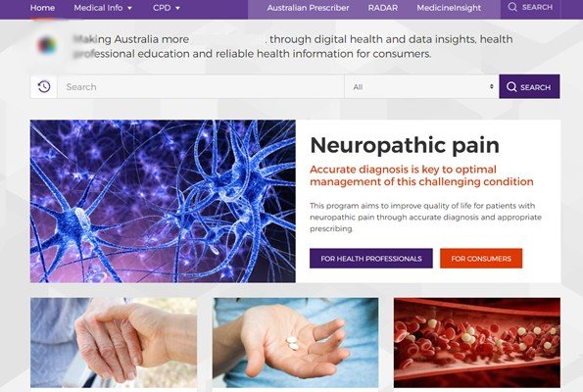The width and height of the screenshot is (583, 392).
Task: Expand the CPD menu arrow
Action: [177, 8]
